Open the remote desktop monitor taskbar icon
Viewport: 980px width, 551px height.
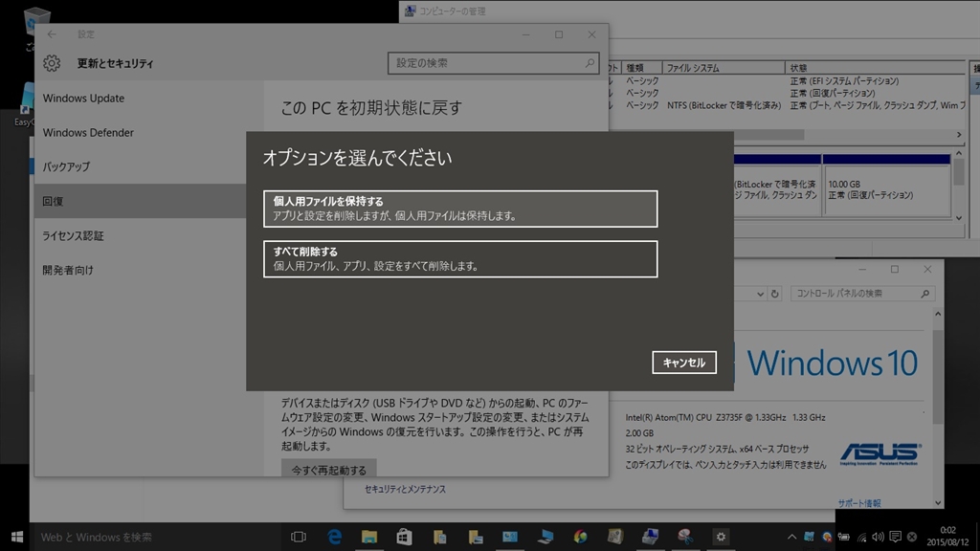click(545, 537)
